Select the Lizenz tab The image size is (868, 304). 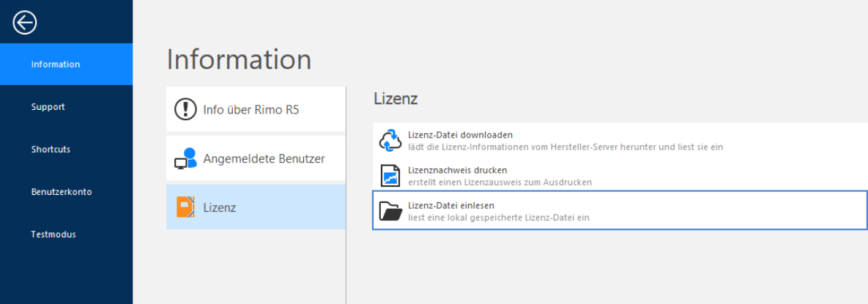256,207
